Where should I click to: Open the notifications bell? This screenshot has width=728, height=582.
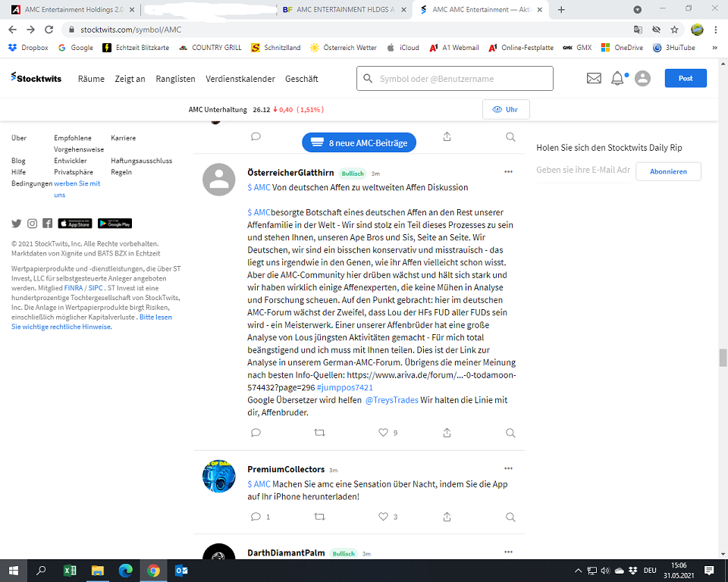coord(617,79)
